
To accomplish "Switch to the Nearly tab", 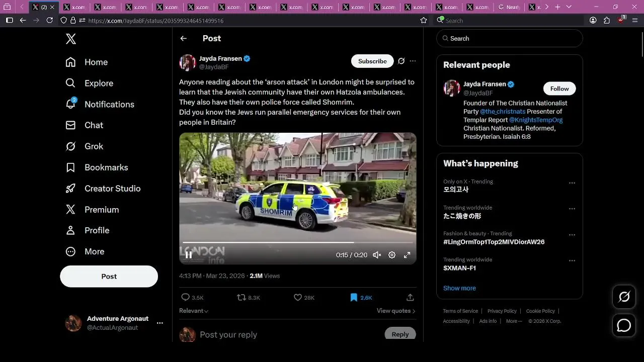I will pyautogui.click(x=509, y=7).
